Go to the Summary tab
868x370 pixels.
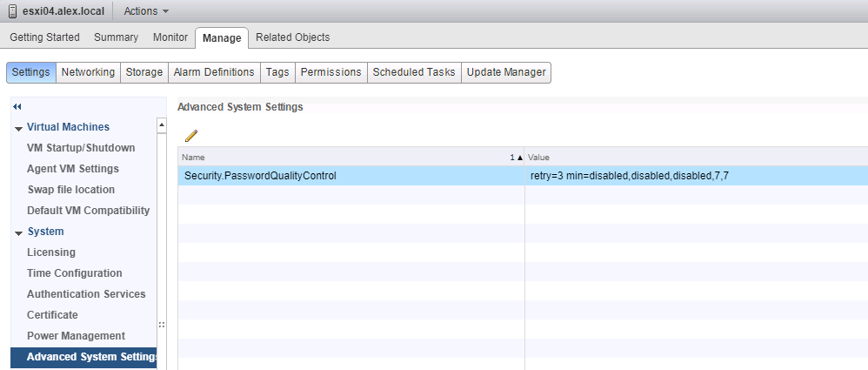[x=116, y=37]
